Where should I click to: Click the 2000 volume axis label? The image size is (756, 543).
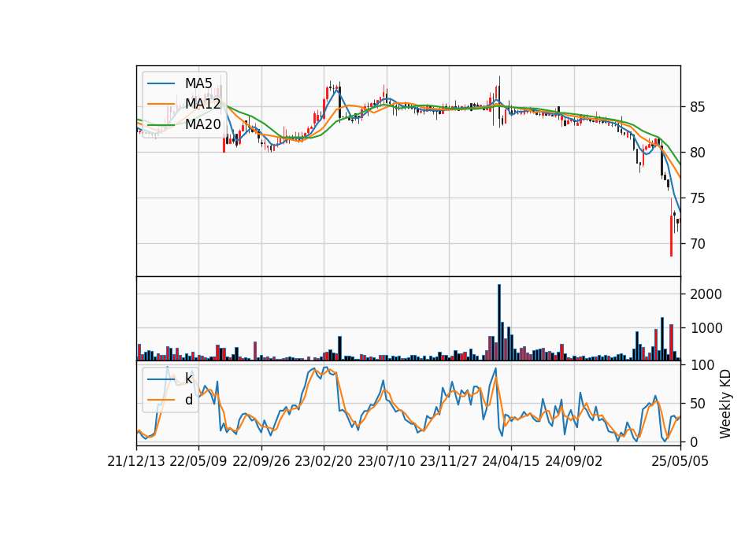[706, 294]
